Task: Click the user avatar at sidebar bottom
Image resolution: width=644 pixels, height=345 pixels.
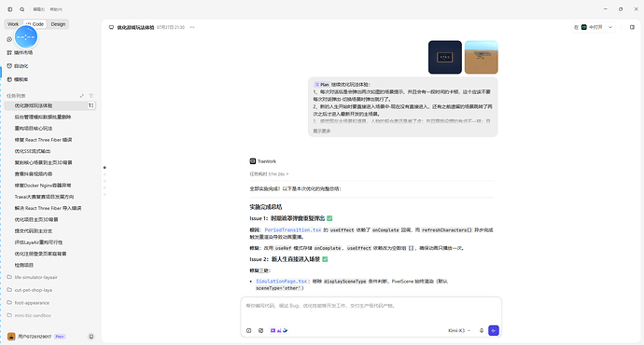Action: point(11,337)
